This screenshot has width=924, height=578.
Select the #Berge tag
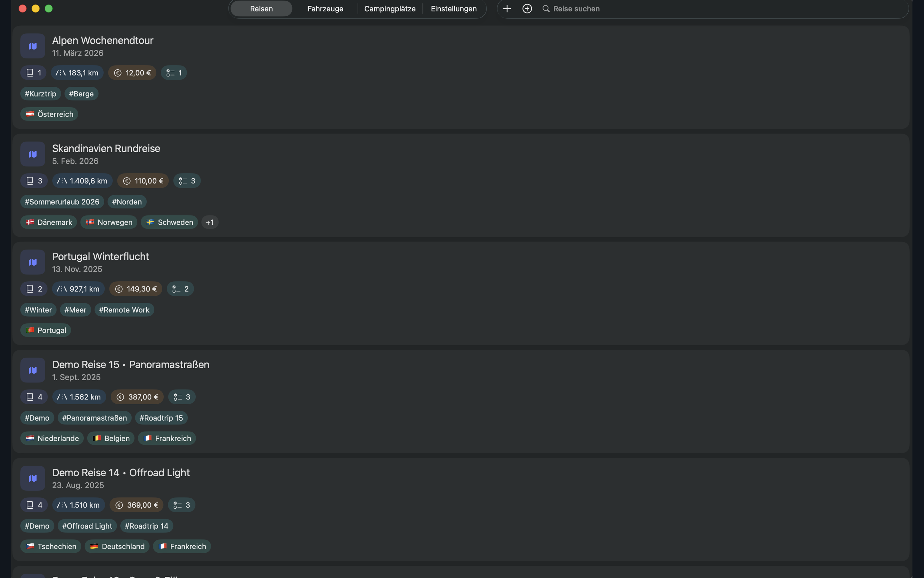pyautogui.click(x=81, y=94)
